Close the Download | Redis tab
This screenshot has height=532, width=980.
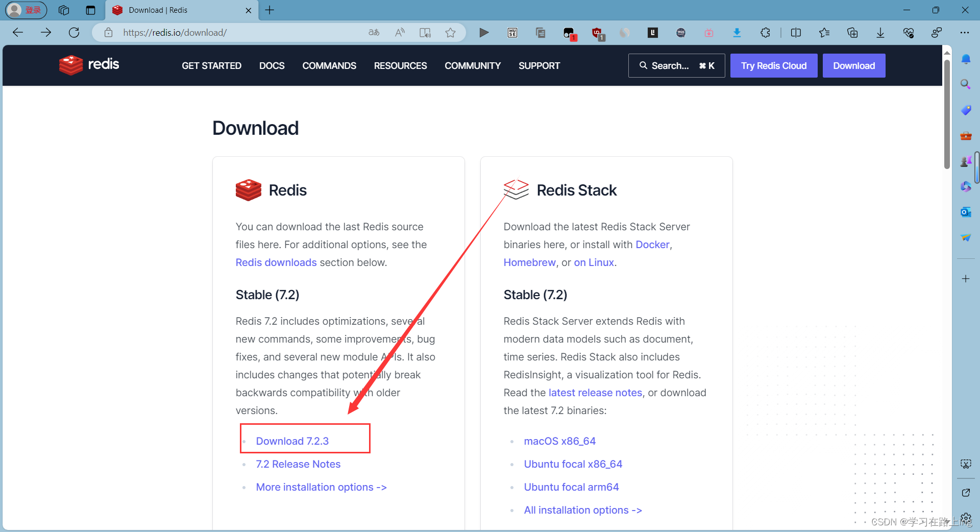(249, 10)
